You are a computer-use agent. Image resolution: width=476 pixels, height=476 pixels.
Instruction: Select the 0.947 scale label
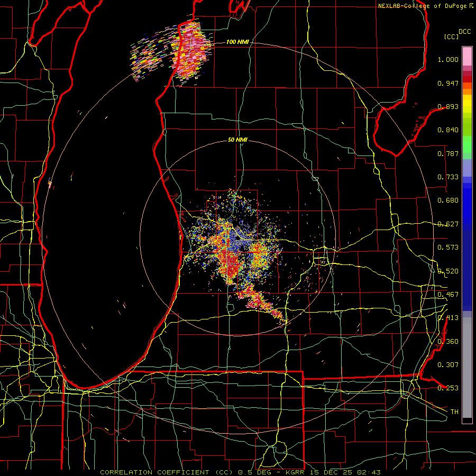[x=448, y=83]
